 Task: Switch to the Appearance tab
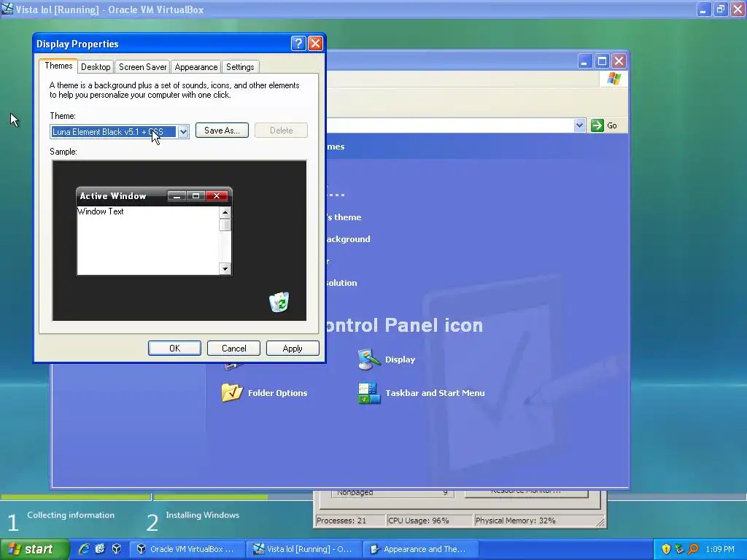coord(196,67)
